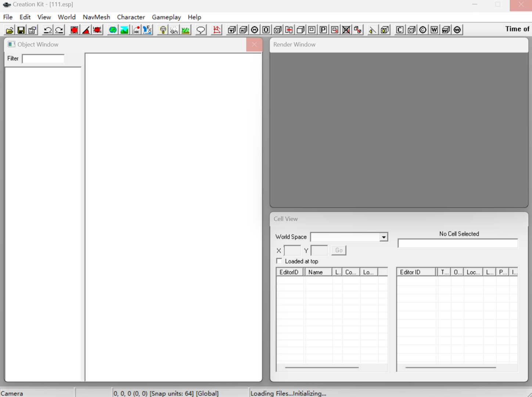
Task: Enable the red NavMesh editing icon
Action: pos(217,30)
